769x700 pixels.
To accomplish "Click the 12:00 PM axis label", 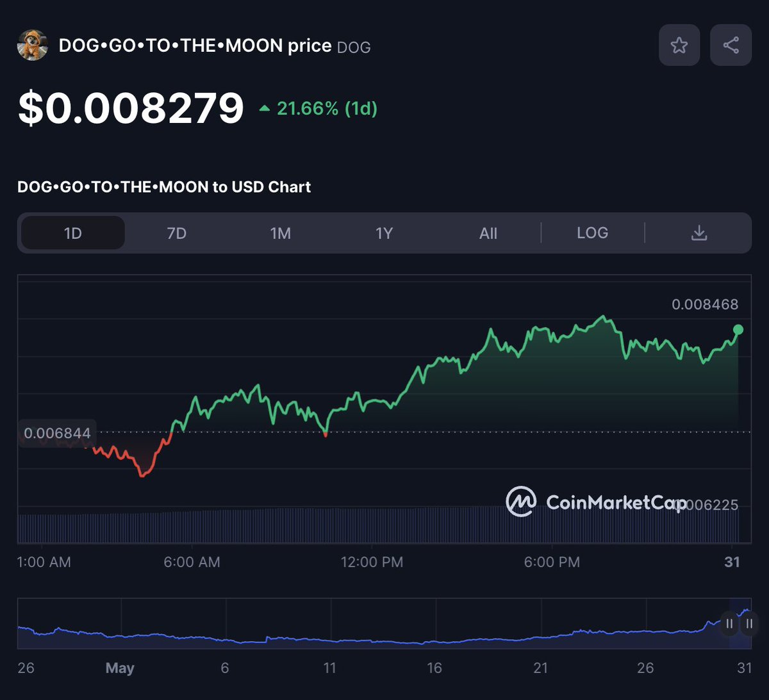I will [x=372, y=562].
